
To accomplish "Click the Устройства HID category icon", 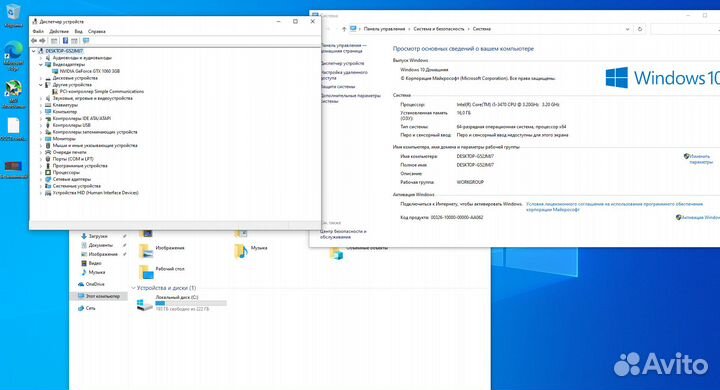I will coord(48,193).
